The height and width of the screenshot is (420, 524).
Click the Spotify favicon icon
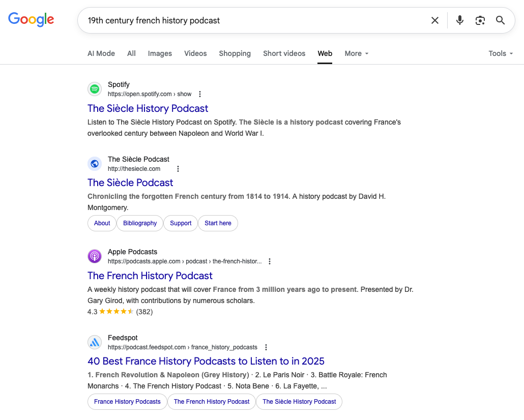point(95,89)
